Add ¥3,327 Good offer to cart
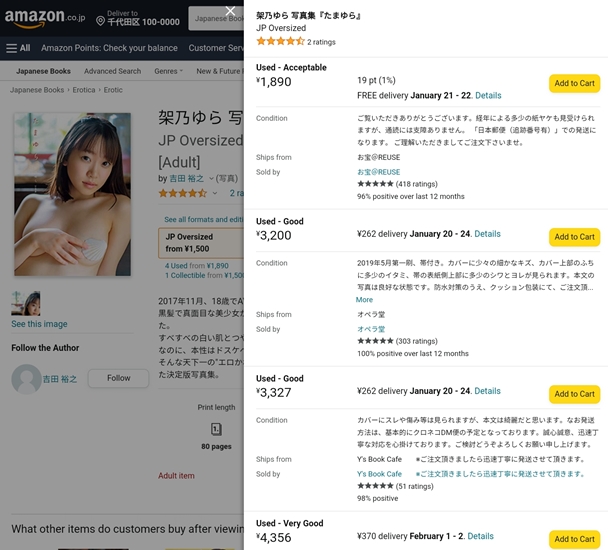The width and height of the screenshot is (608, 550). (x=574, y=394)
